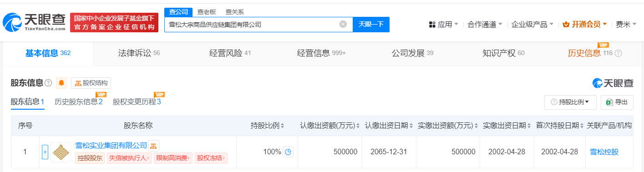Select the 查老板 search tab
The width and height of the screenshot is (644, 172).
(x=207, y=12)
